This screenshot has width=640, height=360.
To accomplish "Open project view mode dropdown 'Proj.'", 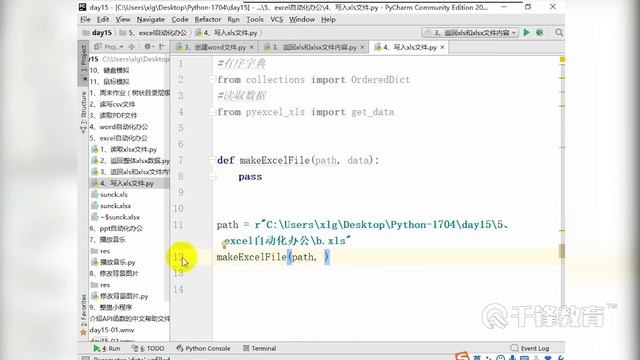I will (x=109, y=47).
